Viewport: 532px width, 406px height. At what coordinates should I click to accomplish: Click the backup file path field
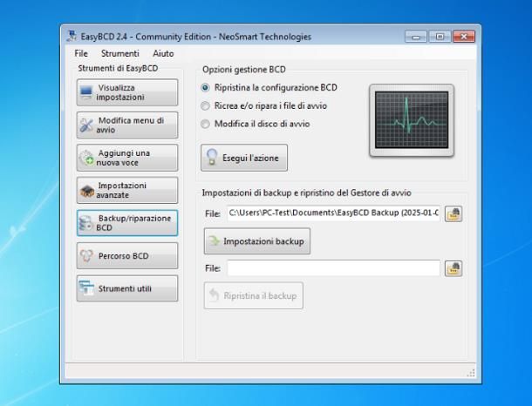coord(333,213)
